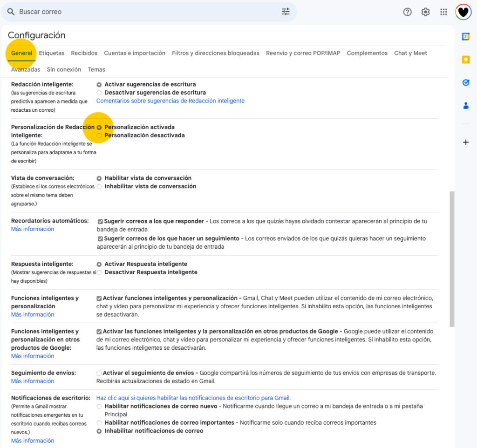The width and height of the screenshot is (477, 448).
Task: Open Reenvío y correo POP/IMAP tab
Action: [303, 53]
